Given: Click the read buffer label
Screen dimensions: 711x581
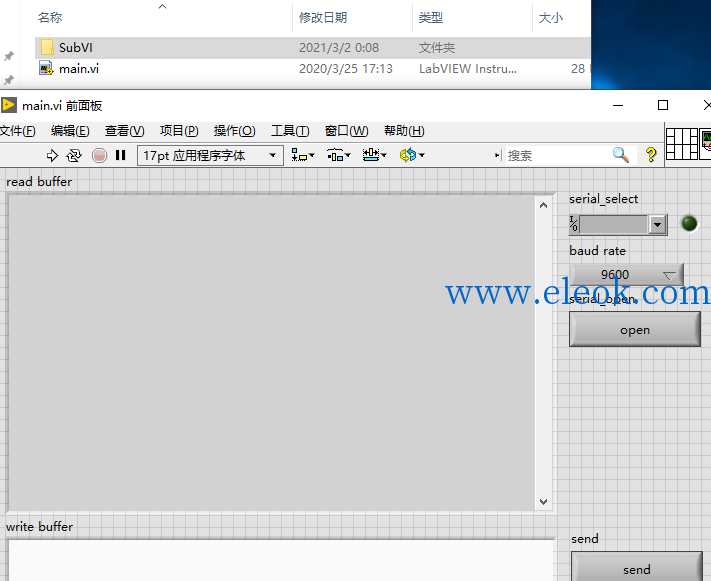Looking at the screenshot, I should (x=39, y=181).
